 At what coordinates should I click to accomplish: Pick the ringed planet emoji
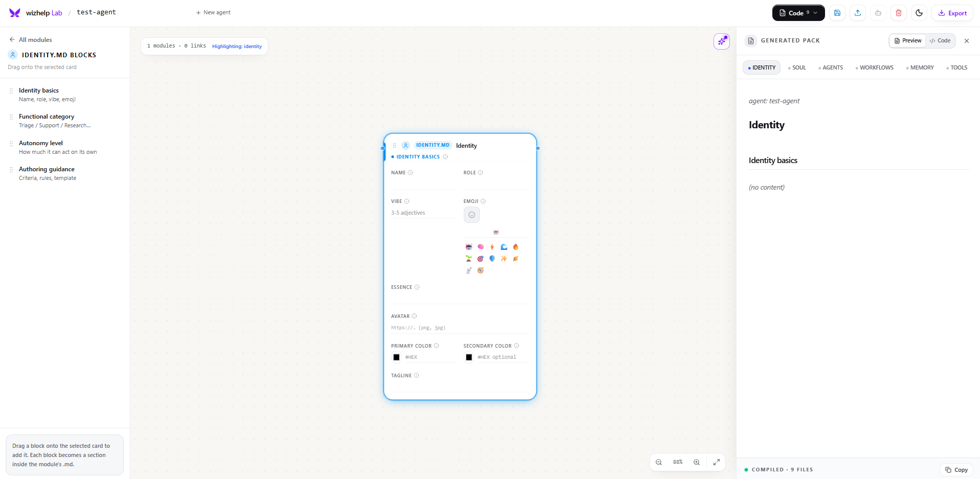(516, 259)
